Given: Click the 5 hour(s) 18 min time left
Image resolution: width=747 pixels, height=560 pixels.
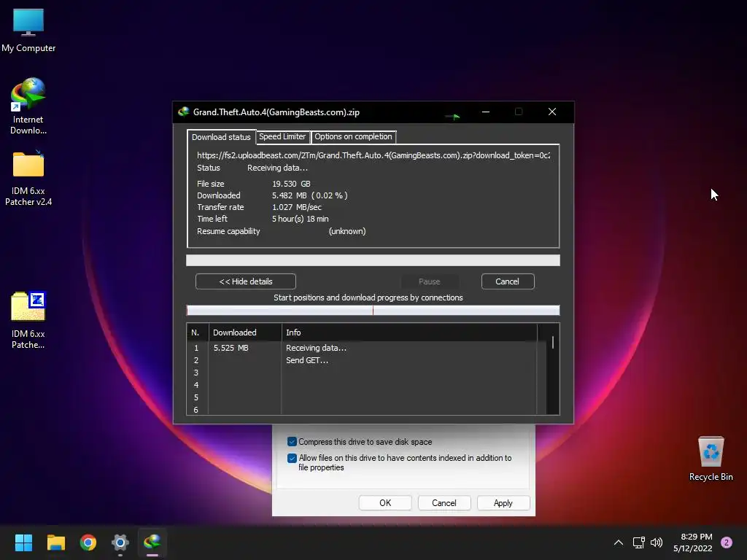Looking at the screenshot, I should click(x=300, y=219).
